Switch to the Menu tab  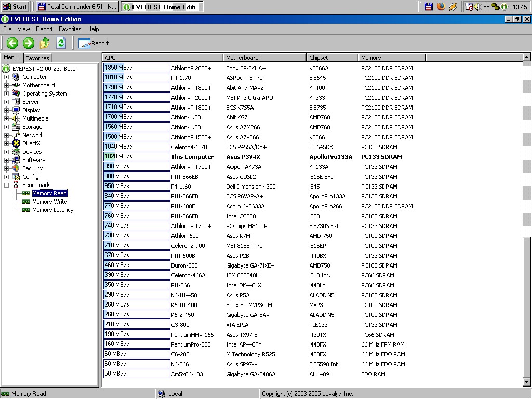pos(11,57)
